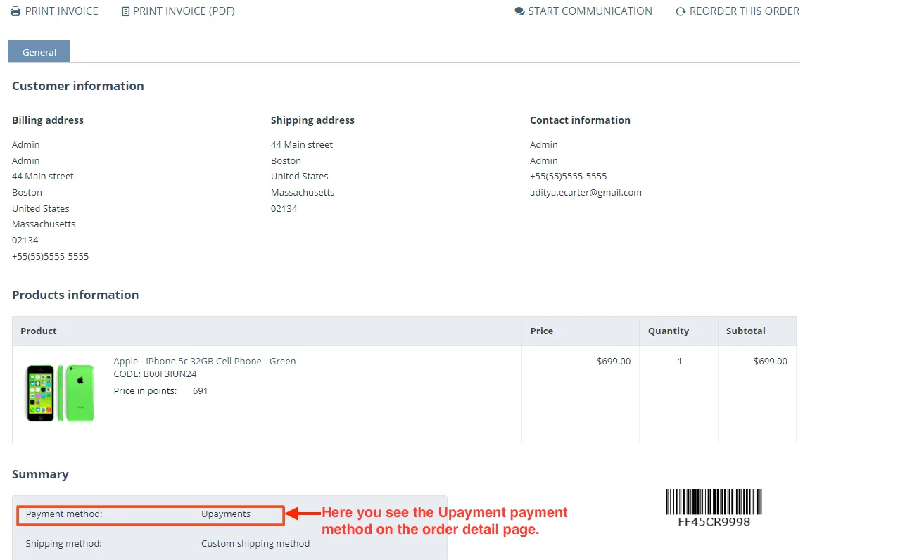Click START COMMUNICATION link
The image size is (924, 560).
tap(590, 11)
